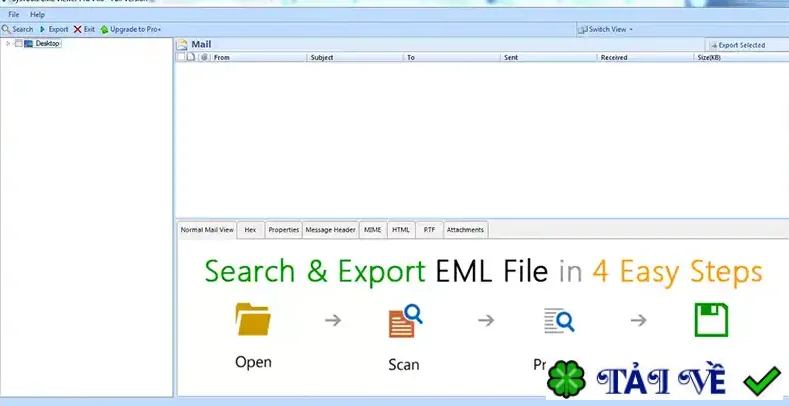Viewport: 789px width, 406px height.
Task: Switch to the Message Header tab
Action: [331, 230]
